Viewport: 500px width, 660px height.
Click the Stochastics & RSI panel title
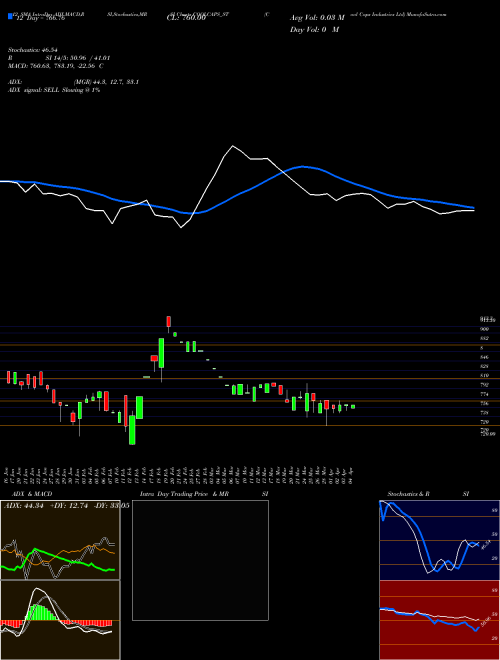[428, 494]
